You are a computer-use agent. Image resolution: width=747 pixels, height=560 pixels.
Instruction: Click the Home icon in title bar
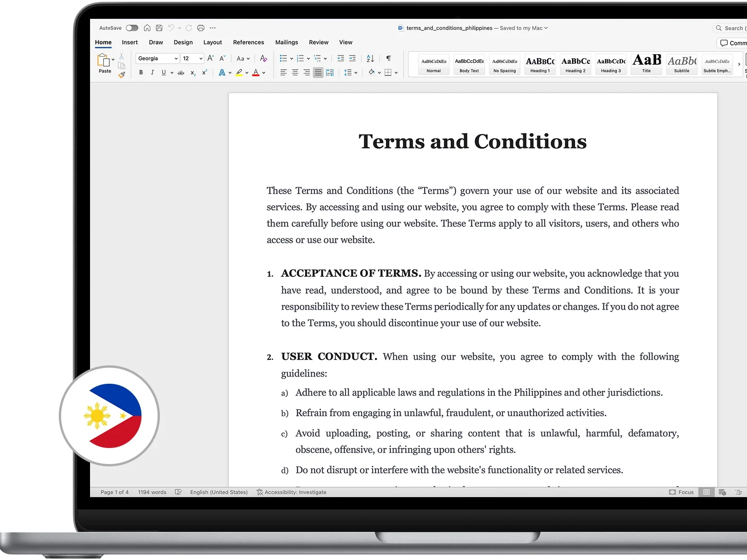point(147,28)
